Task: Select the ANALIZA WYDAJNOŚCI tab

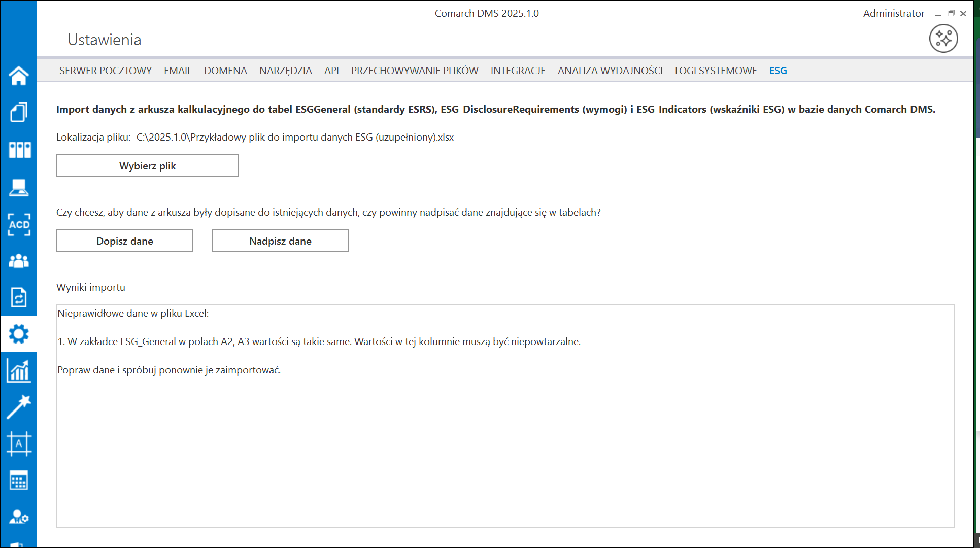Action: click(x=610, y=71)
